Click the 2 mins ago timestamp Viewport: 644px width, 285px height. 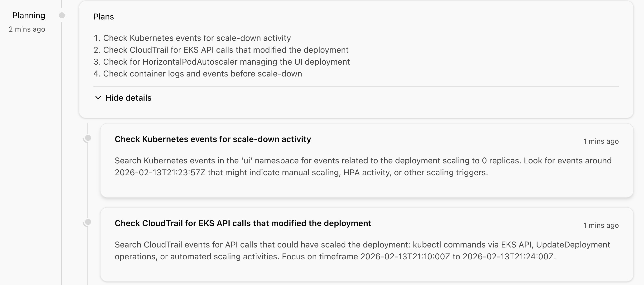pos(27,29)
